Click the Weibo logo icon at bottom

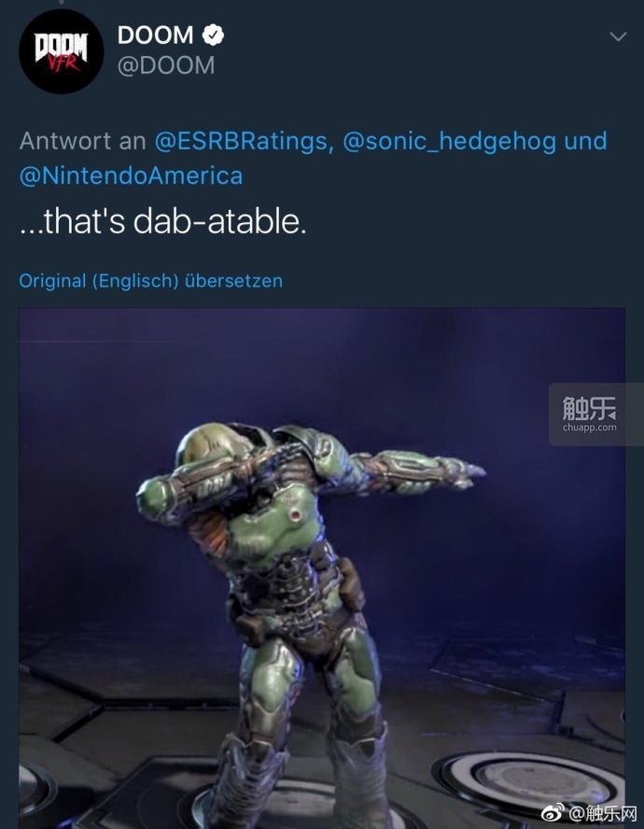[x=554, y=813]
